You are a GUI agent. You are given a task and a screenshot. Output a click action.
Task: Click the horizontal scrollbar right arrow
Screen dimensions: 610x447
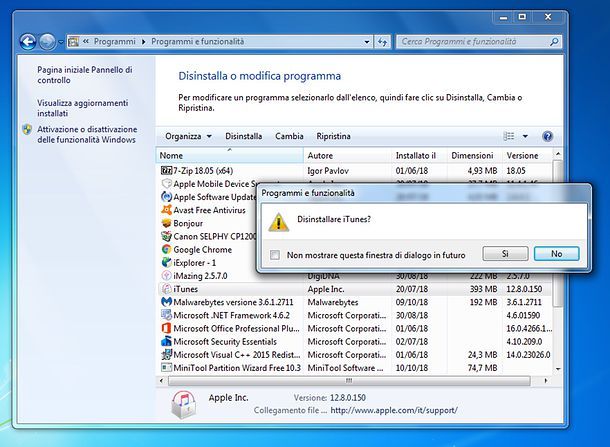545,380
